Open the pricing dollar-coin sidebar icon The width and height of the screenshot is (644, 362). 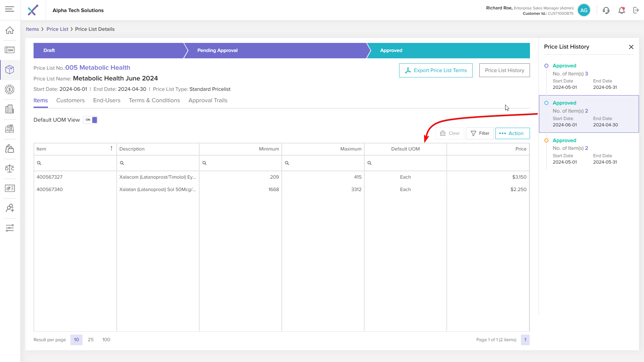click(10, 89)
